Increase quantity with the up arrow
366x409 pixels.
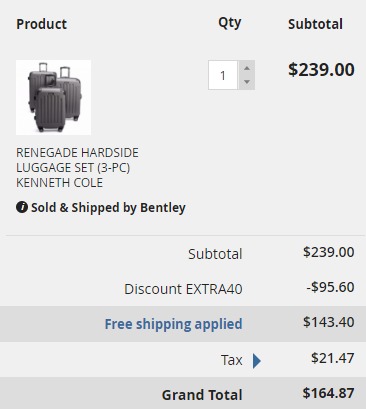(247, 68)
